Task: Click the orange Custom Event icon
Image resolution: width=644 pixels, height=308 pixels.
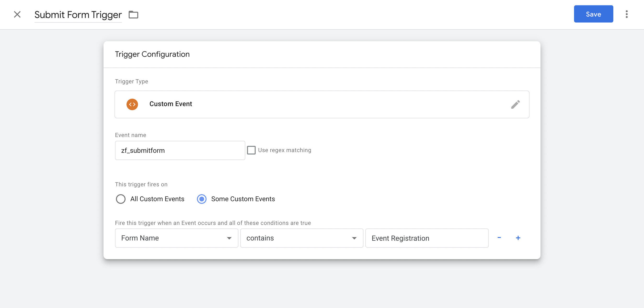Action: pyautogui.click(x=132, y=104)
